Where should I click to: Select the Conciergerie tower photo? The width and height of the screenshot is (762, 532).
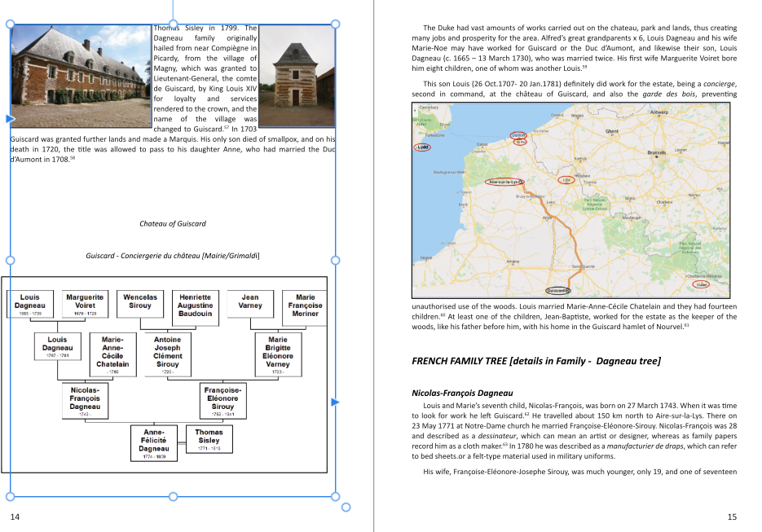click(x=297, y=77)
